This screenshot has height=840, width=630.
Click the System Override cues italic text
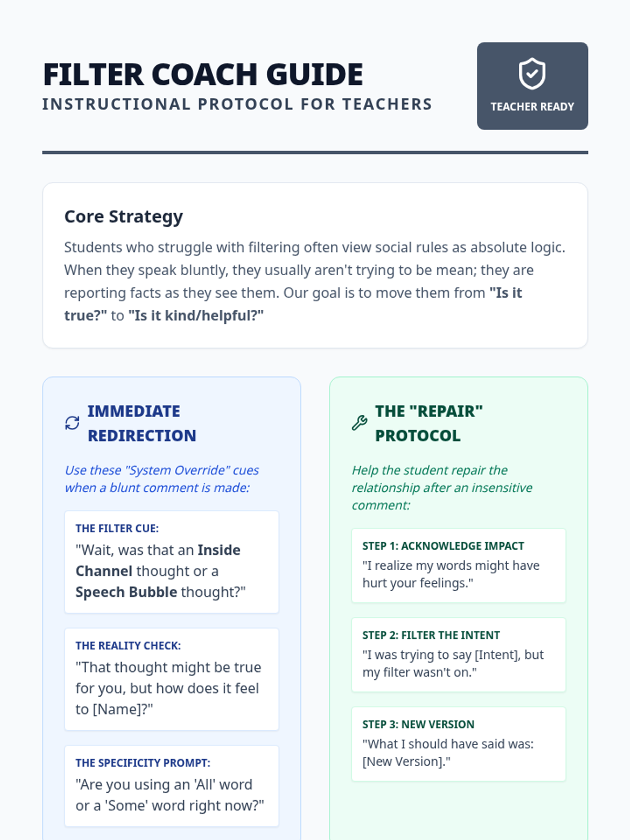162,479
